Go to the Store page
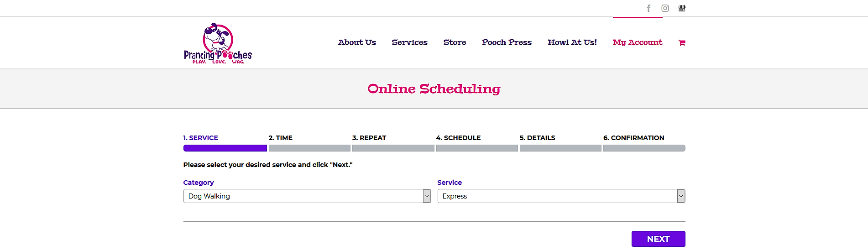The height and width of the screenshot is (251, 868). tap(455, 42)
